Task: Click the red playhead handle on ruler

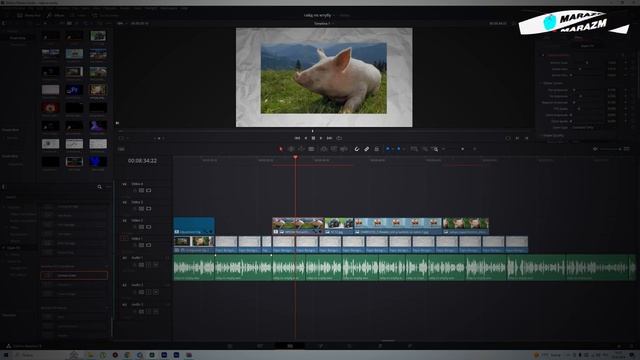Action: coord(295,157)
